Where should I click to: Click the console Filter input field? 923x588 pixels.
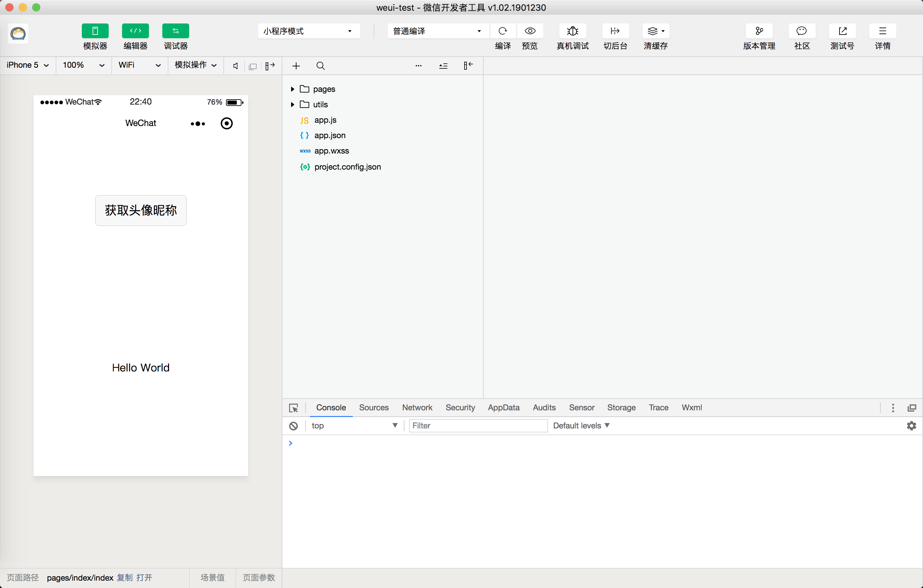click(x=478, y=426)
